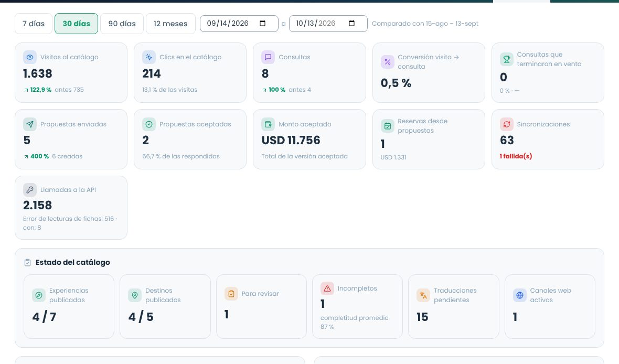Screen dimensions: 619x364
Task: Click the '66,7 % de las respondidas' text
Action: click(181, 156)
